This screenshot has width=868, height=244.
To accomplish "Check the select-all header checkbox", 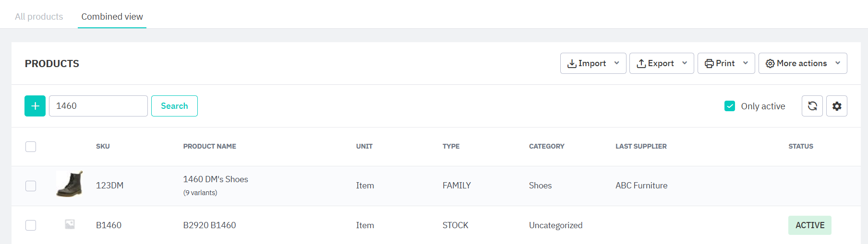I will click(x=31, y=147).
